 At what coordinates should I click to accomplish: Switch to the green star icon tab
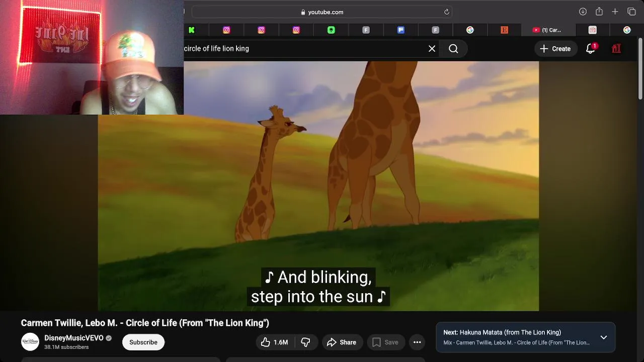coord(331,30)
